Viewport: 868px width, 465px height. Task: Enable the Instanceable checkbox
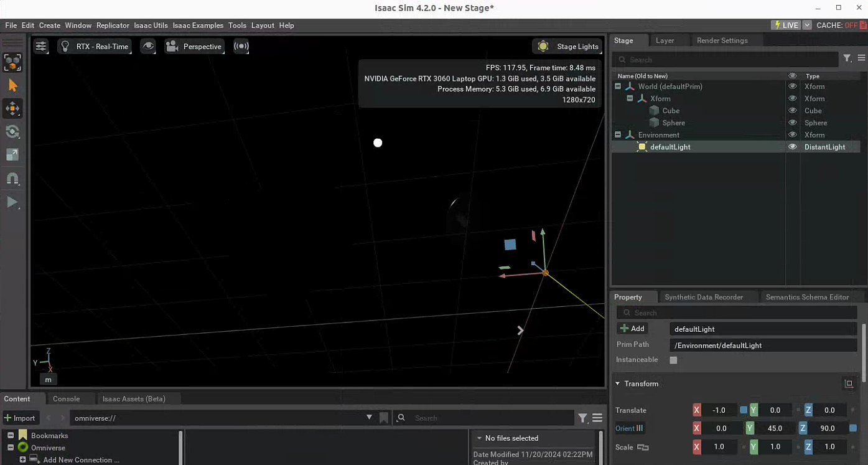673,360
